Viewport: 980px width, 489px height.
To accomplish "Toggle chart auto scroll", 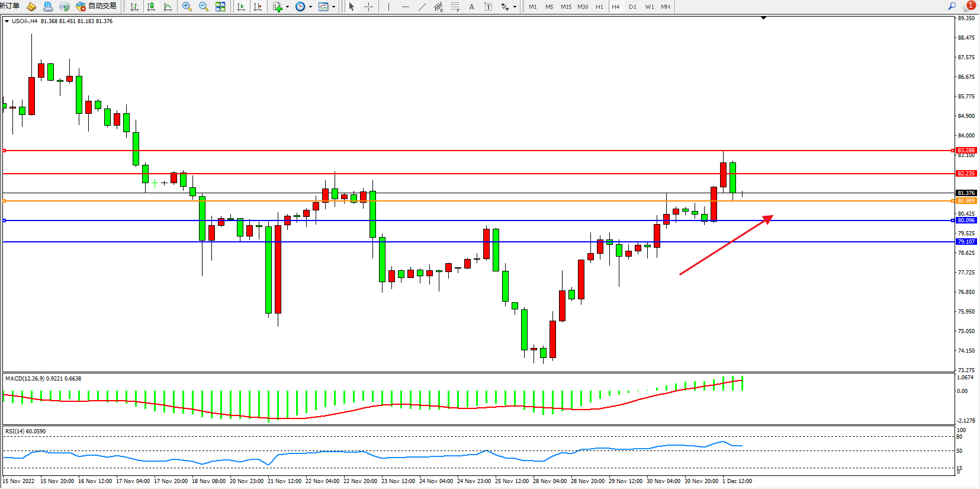I will click(x=241, y=7).
